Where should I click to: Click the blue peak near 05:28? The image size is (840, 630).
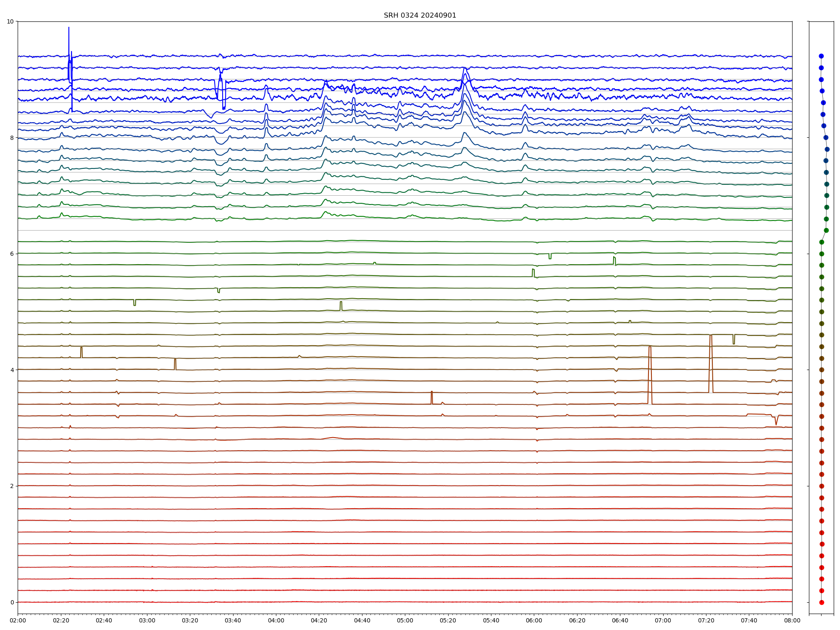click(x=465, y=69)
